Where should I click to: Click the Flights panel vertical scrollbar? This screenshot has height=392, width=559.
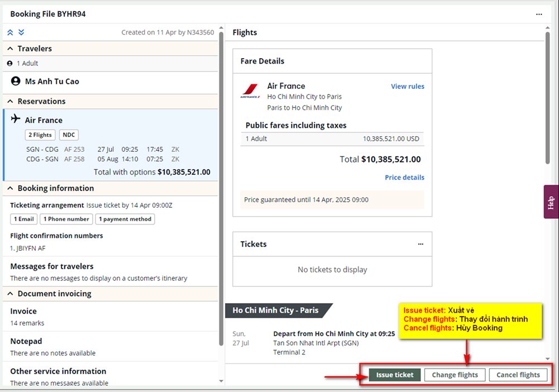click(548, 98)
